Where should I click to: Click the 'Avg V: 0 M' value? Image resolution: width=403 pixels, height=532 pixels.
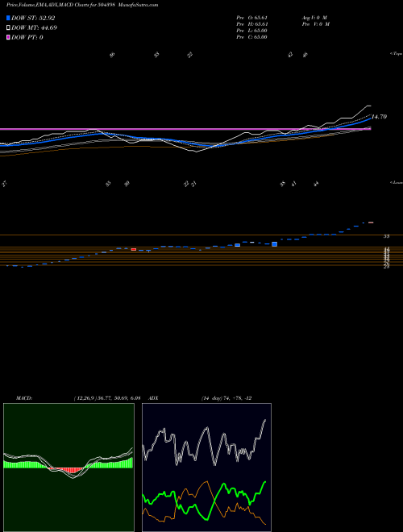314,18
